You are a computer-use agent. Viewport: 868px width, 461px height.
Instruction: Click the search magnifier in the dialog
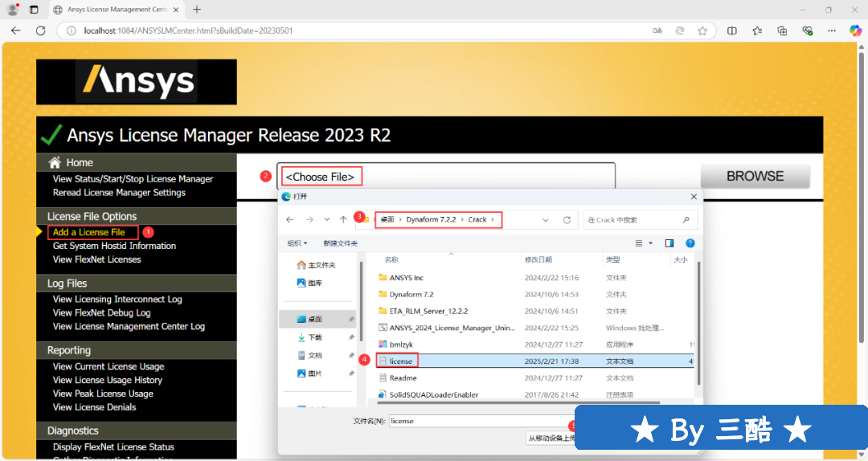686,220
